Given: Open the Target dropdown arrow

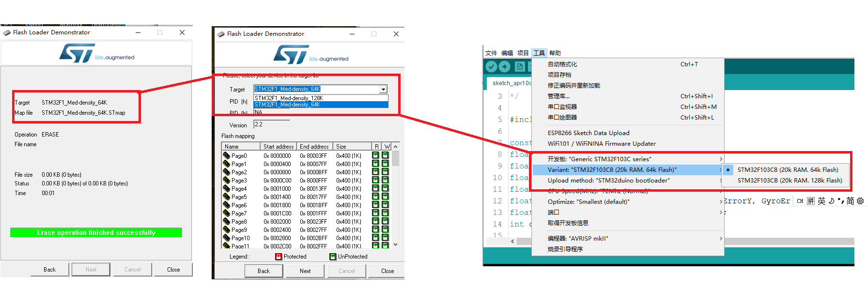Looking at the screenshot, I should coord(383,89).
